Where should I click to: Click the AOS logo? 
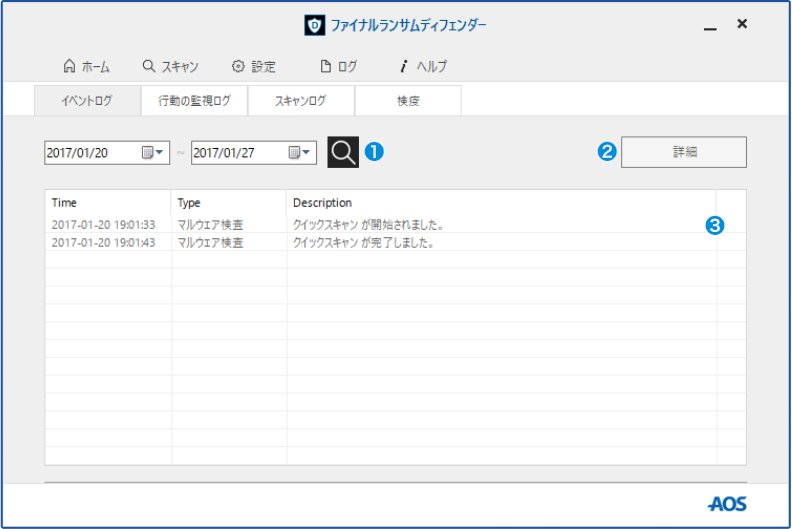(727, 504)
